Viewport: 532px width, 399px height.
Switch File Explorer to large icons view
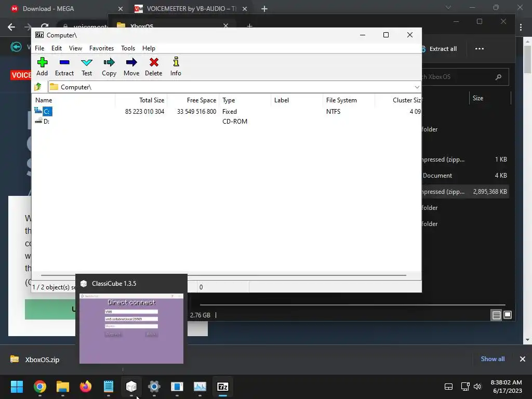[508, 315]
